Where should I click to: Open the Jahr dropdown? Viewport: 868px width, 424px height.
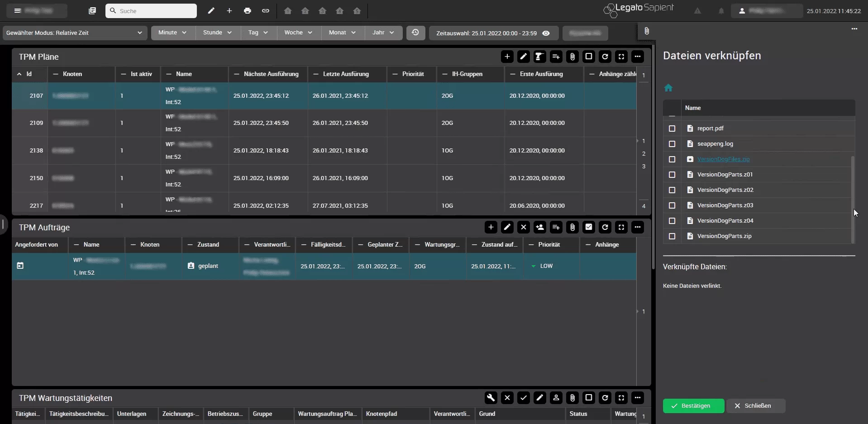(383, 33)
